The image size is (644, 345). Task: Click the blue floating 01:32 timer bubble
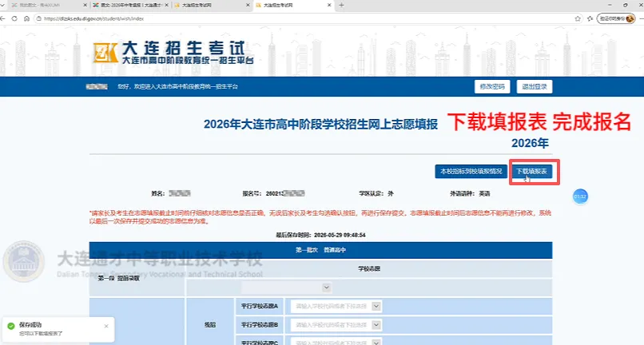tap(580, 196)
